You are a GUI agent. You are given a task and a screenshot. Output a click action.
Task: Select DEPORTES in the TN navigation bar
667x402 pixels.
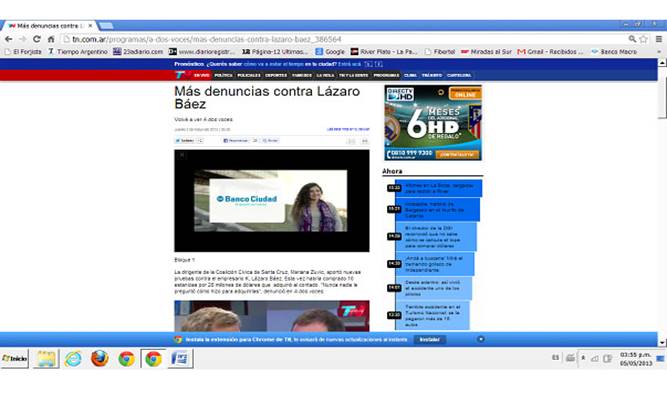tap(274, 74)
